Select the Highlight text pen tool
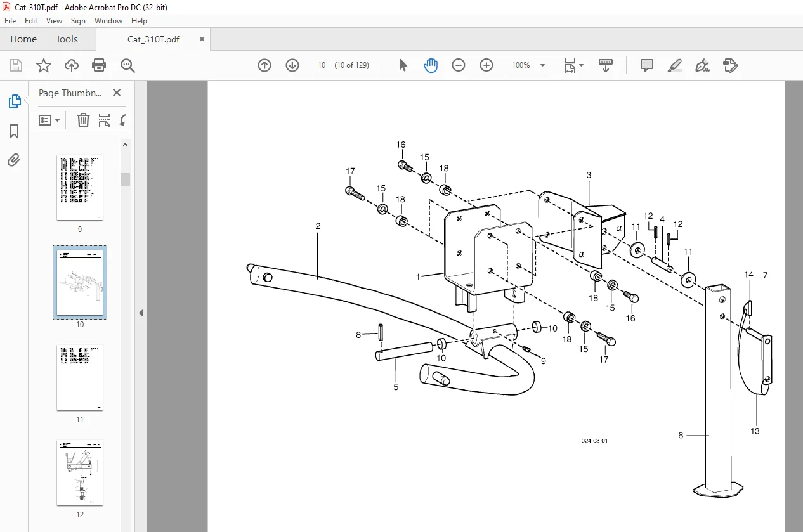Viewport: 803px width, 532px height. pyautogui.click(x=675, y=65)
